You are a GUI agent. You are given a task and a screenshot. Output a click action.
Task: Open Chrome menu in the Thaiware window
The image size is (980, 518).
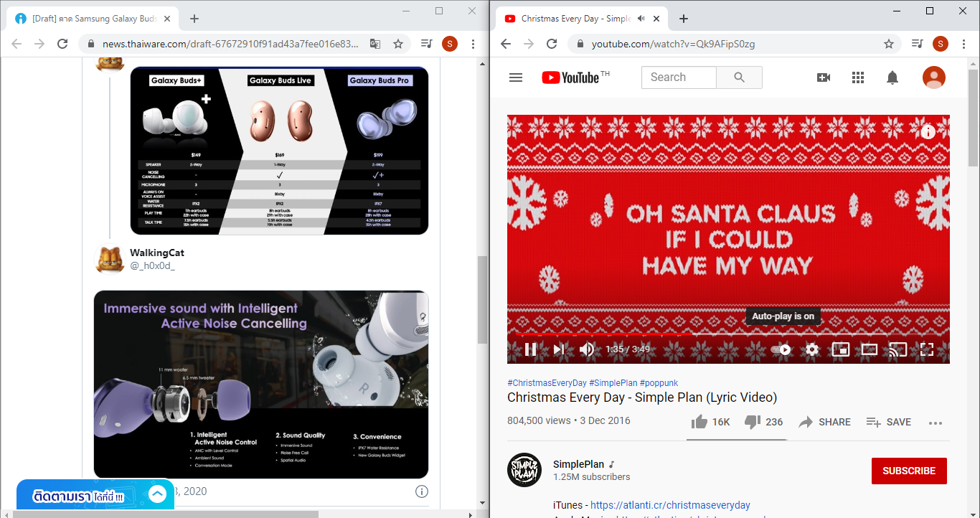[x=473, y=44]
